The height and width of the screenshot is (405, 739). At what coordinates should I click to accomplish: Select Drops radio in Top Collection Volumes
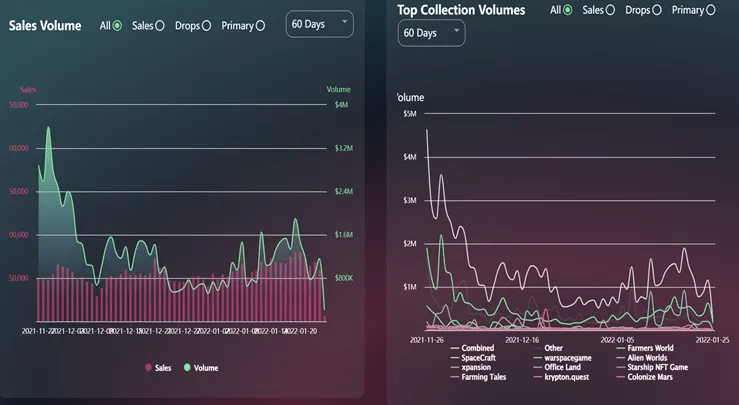[657, 10]
